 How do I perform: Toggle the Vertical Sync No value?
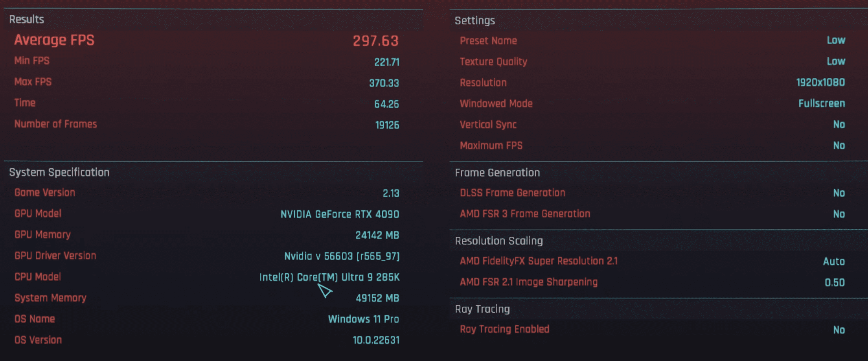point(839,125)
